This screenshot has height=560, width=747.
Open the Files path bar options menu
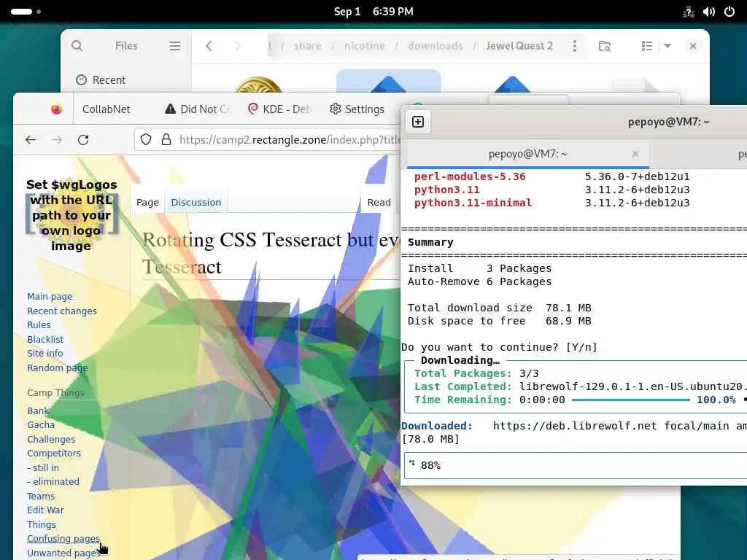tap(575, 46)
